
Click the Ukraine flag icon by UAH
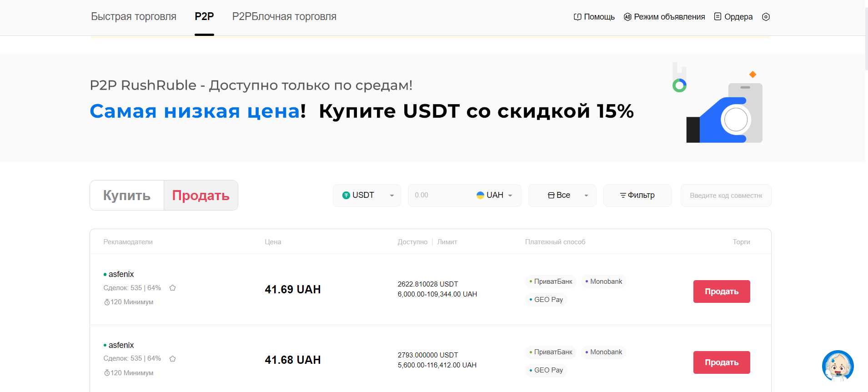480,195
